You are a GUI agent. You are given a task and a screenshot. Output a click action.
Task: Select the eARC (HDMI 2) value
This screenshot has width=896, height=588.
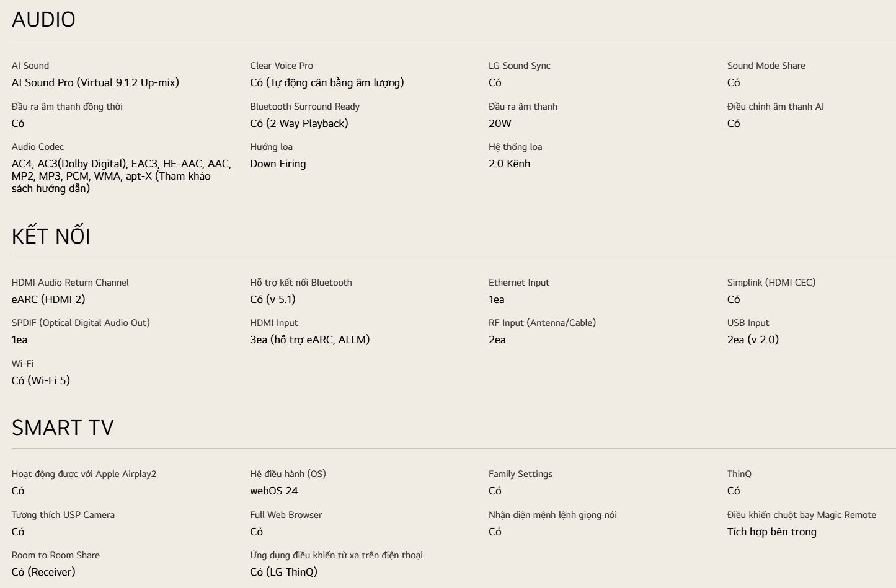pyautogui.click(x=48, y=299)
